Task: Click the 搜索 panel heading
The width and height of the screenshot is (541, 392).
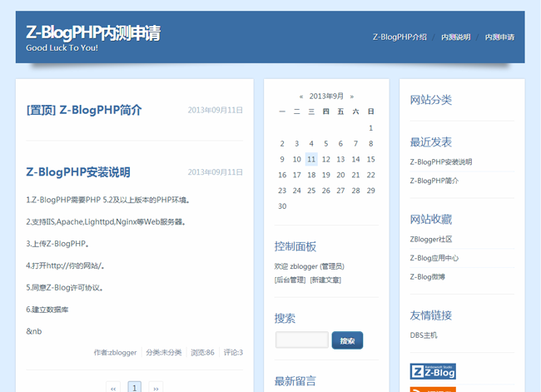Action: click(285, 319)
